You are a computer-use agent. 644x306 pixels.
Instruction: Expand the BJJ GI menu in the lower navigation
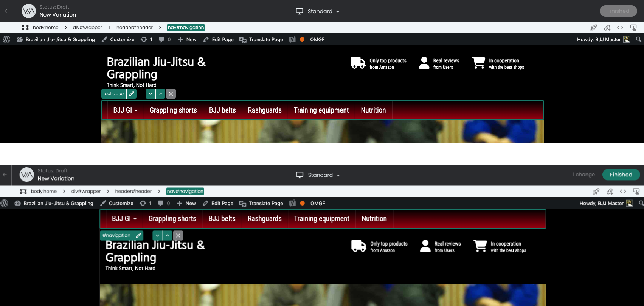coord(124,219)
